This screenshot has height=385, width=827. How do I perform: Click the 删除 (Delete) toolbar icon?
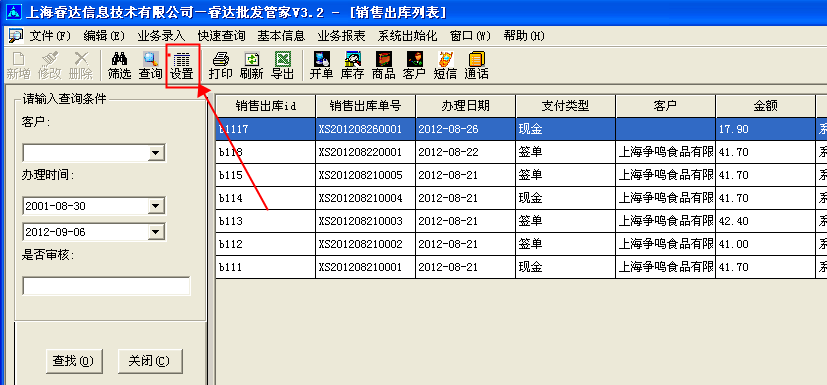[81, 65]
